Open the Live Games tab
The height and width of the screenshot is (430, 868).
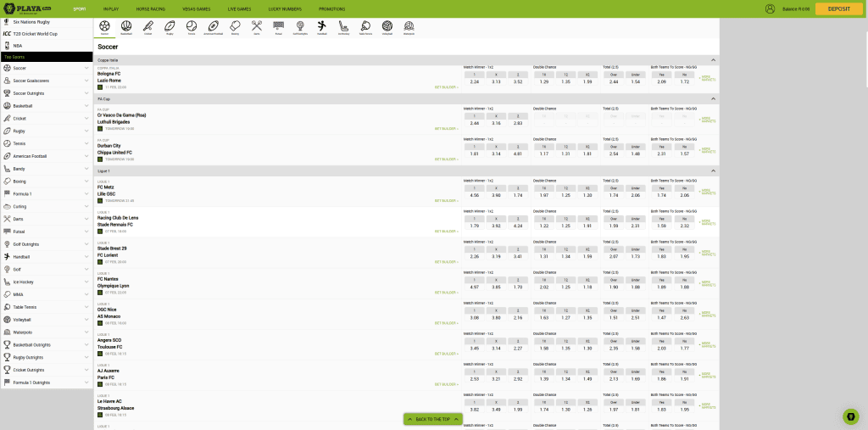point(239,8)
